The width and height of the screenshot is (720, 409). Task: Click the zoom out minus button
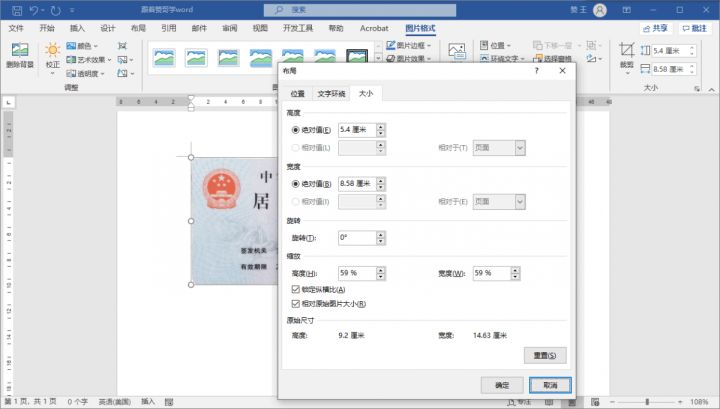[612, 402]
